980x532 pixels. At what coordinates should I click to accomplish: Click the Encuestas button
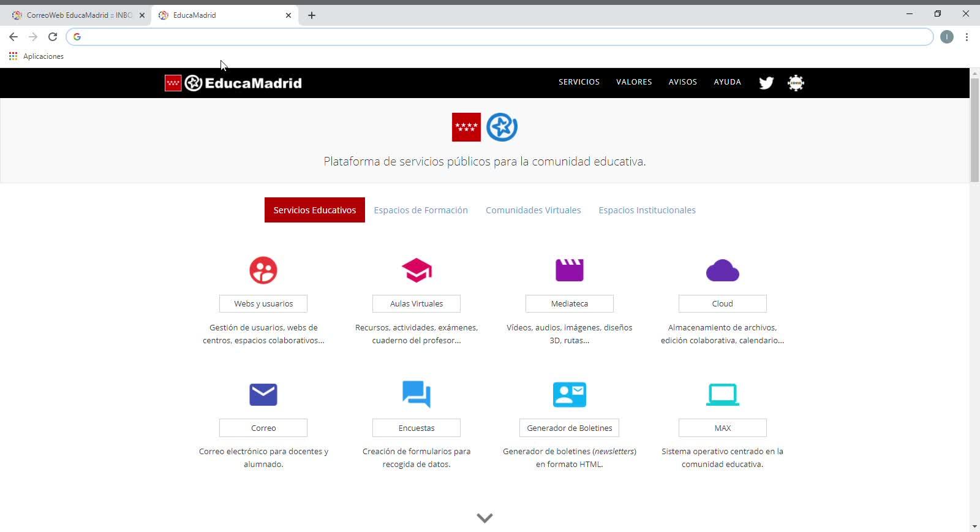[x=417, y=428]
